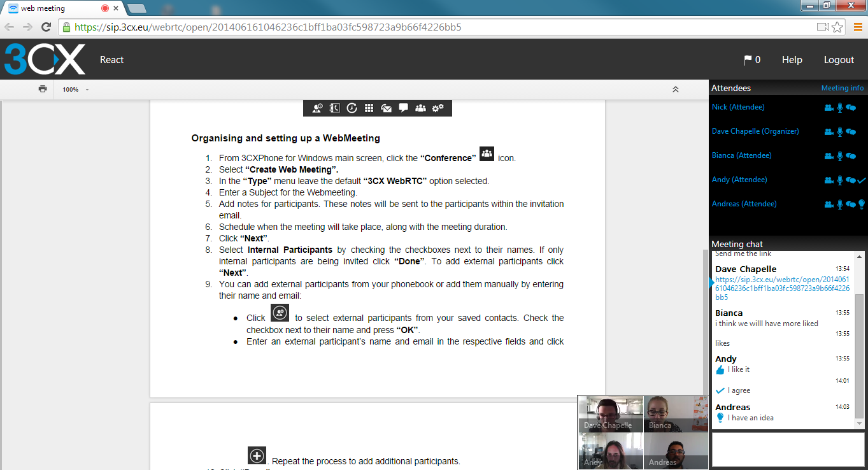
Task: Click Andy's camera icon
Action: [829, 180]
